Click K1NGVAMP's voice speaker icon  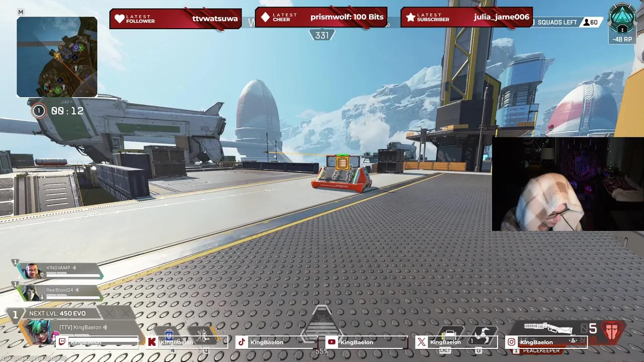pyautogui.click(x=74, y=268)
